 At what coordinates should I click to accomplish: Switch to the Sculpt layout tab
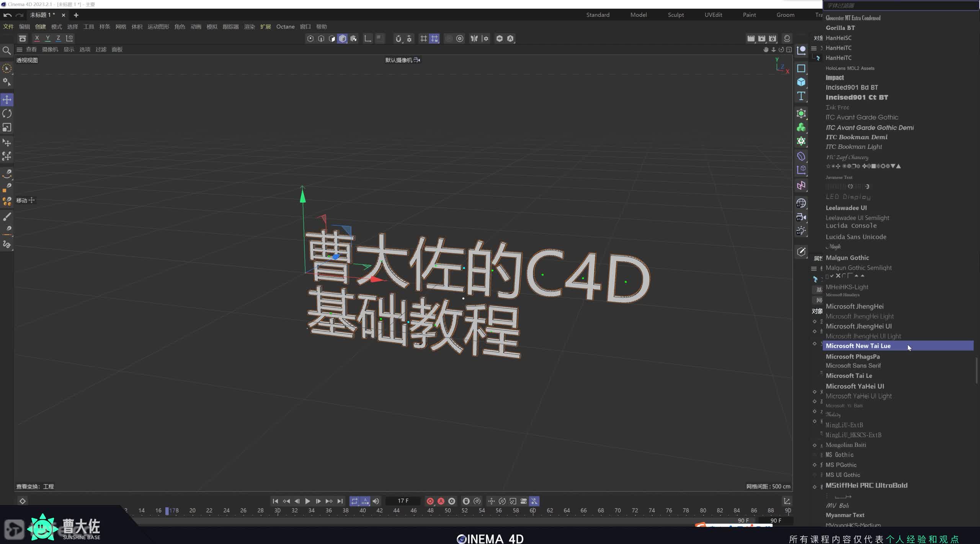(x=676, y=15)
